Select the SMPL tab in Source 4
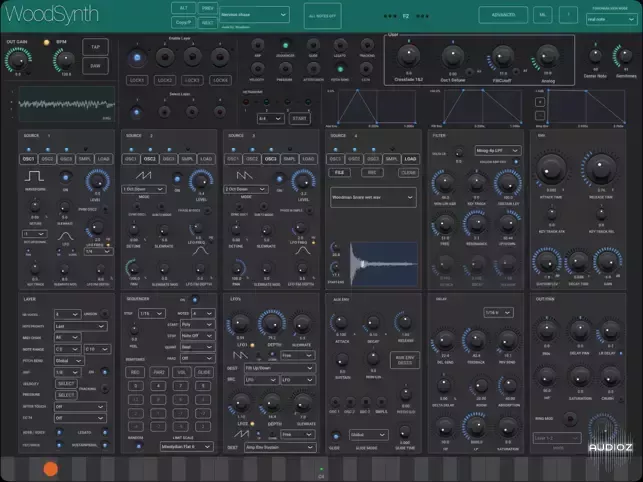Screen dimensions: 643x482 tap(392, 159)
